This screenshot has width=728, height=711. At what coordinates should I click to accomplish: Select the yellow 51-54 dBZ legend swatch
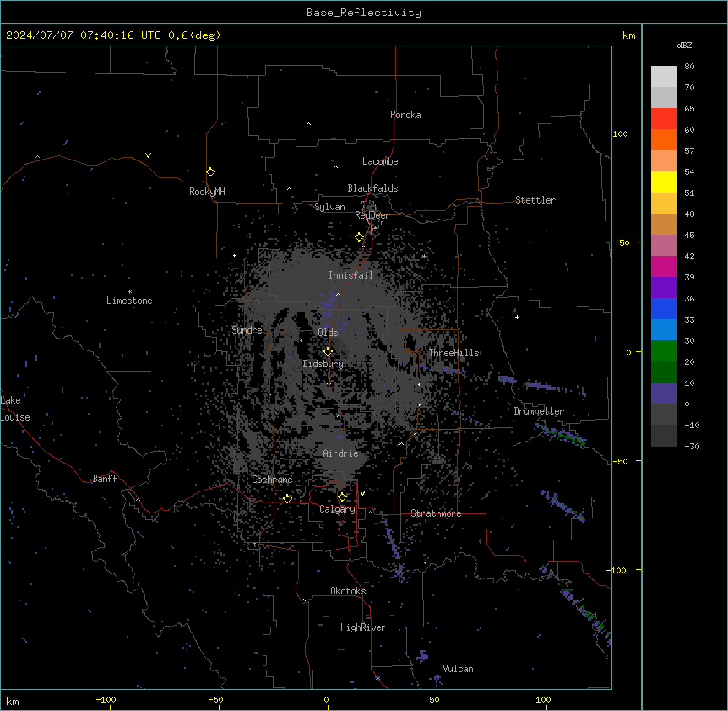(x=664, y=182)
